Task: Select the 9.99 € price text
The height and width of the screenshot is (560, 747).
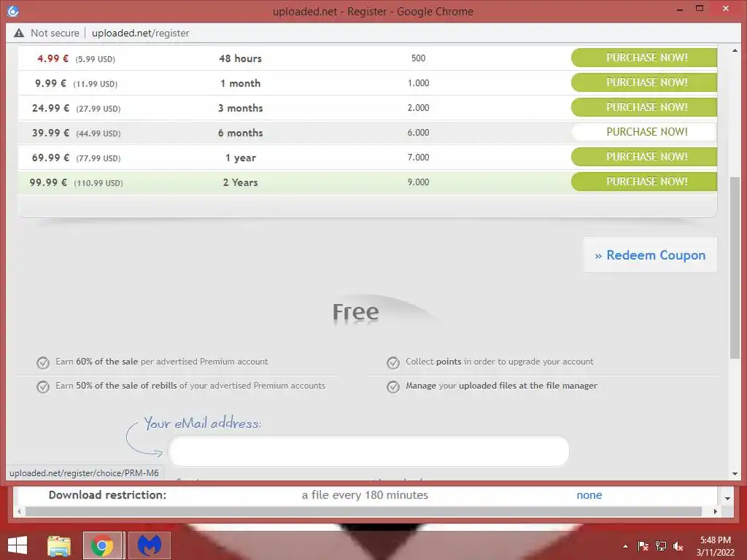Action: tap(50, 83)
